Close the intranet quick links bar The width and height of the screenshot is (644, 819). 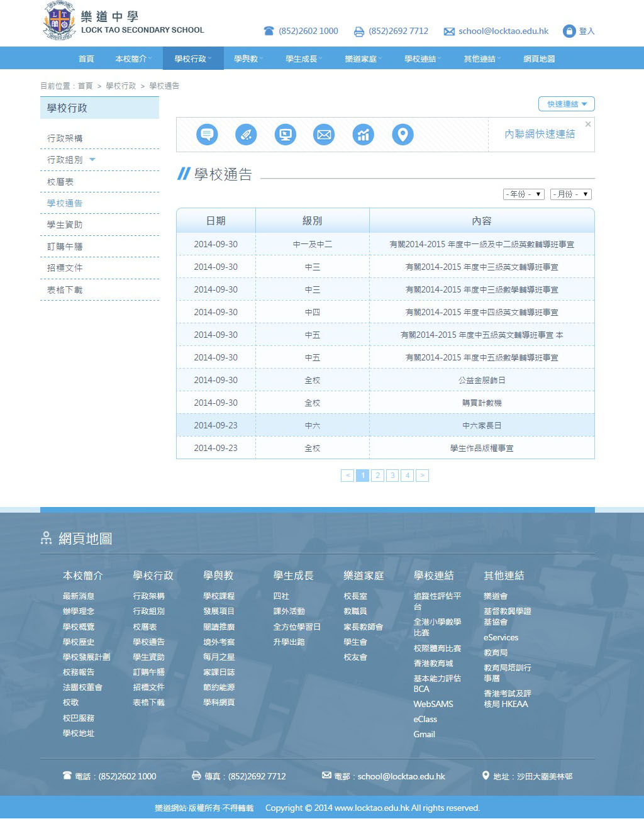click(x=588, y=125)
